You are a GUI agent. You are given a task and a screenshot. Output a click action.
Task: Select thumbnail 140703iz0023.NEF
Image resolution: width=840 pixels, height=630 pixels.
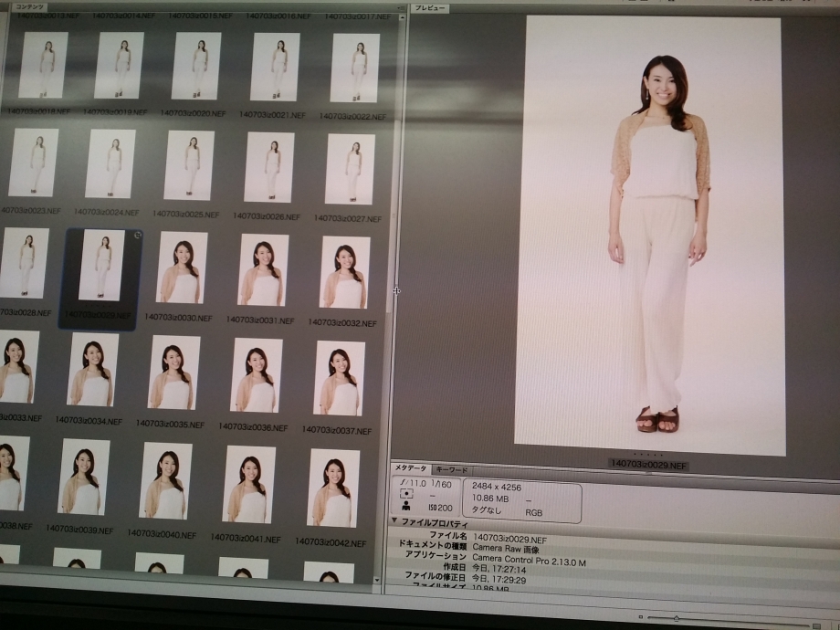(34, 163)
